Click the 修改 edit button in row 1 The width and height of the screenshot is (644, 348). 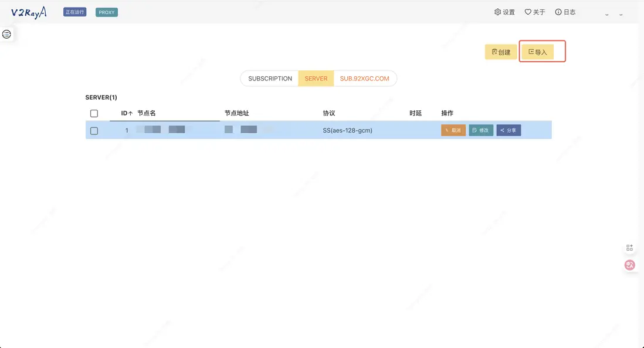pos(481,130)
